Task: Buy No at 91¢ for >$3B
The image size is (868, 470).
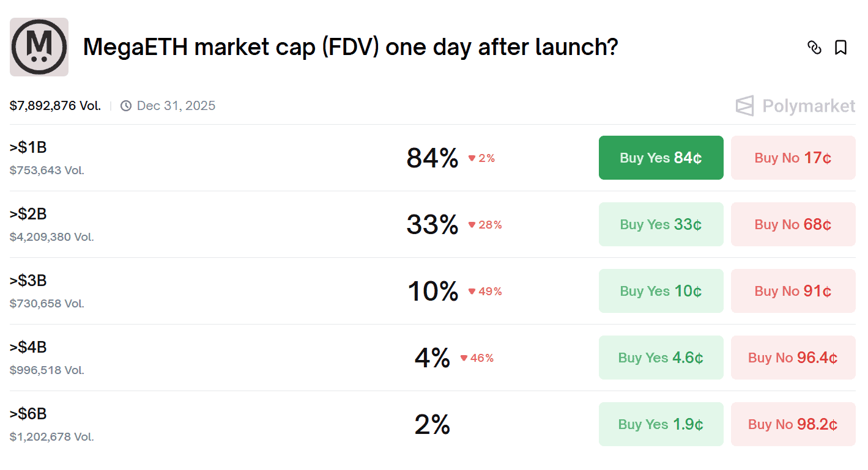Action: (793, 291)
